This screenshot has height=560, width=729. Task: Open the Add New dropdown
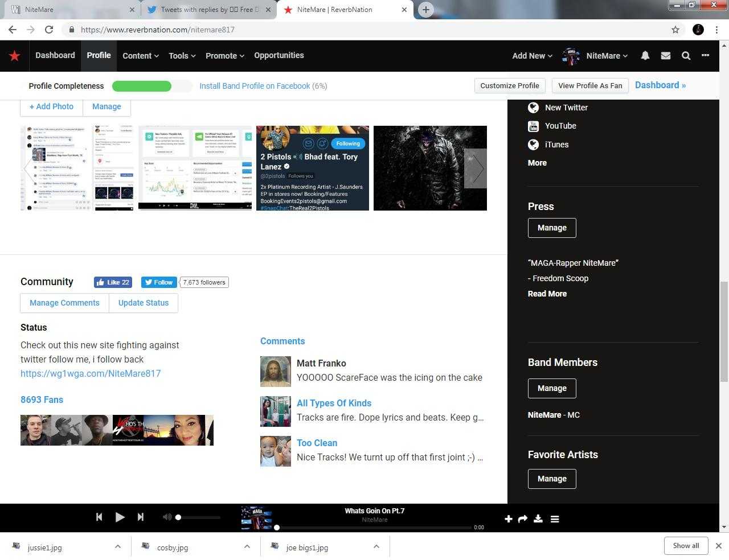532,56
